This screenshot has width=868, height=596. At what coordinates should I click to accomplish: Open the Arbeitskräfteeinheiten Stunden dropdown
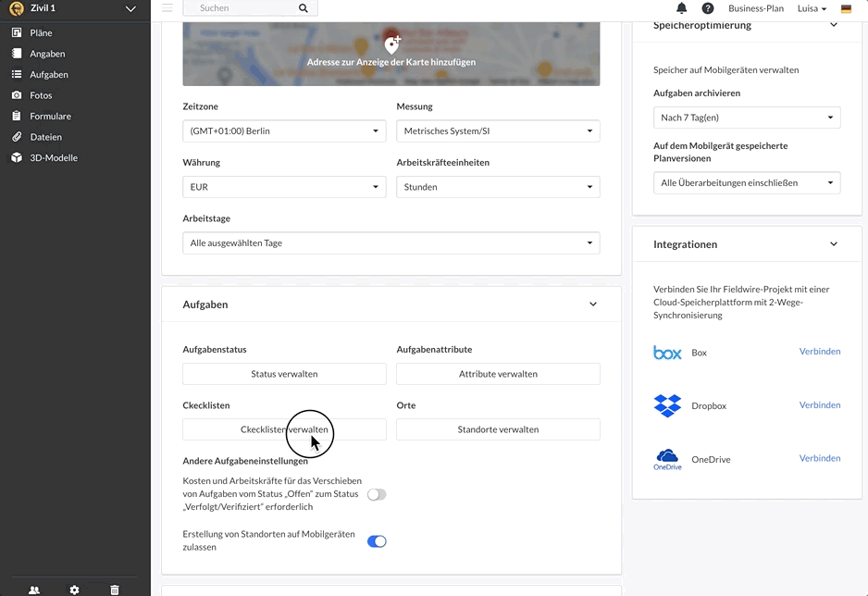[498, 187]
